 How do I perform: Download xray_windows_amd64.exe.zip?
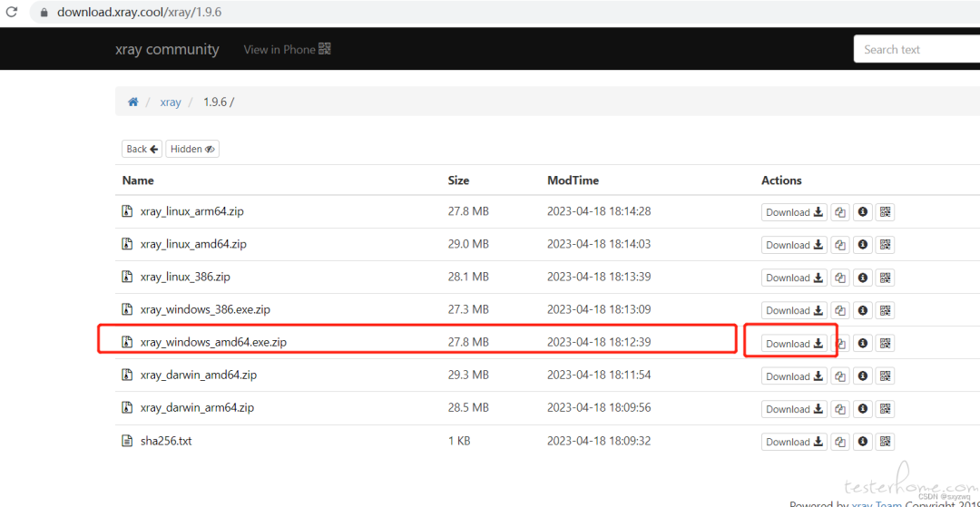pos(794,344)
